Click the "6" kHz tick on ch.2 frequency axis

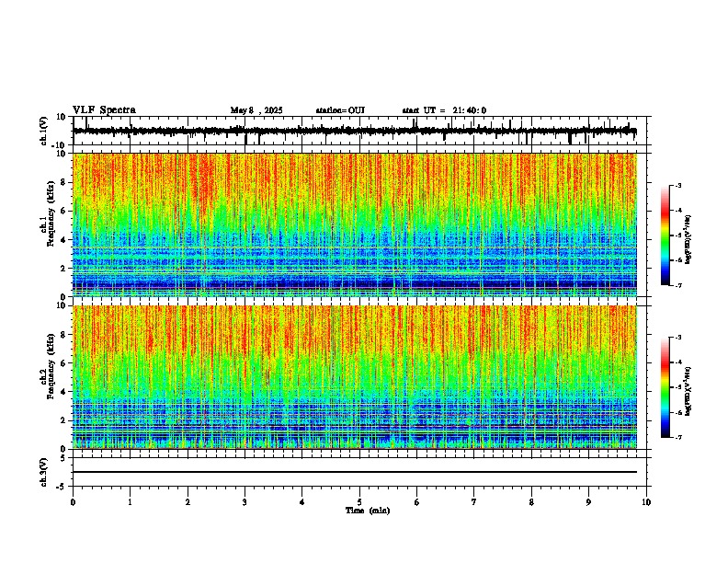(x=63, y=363)
